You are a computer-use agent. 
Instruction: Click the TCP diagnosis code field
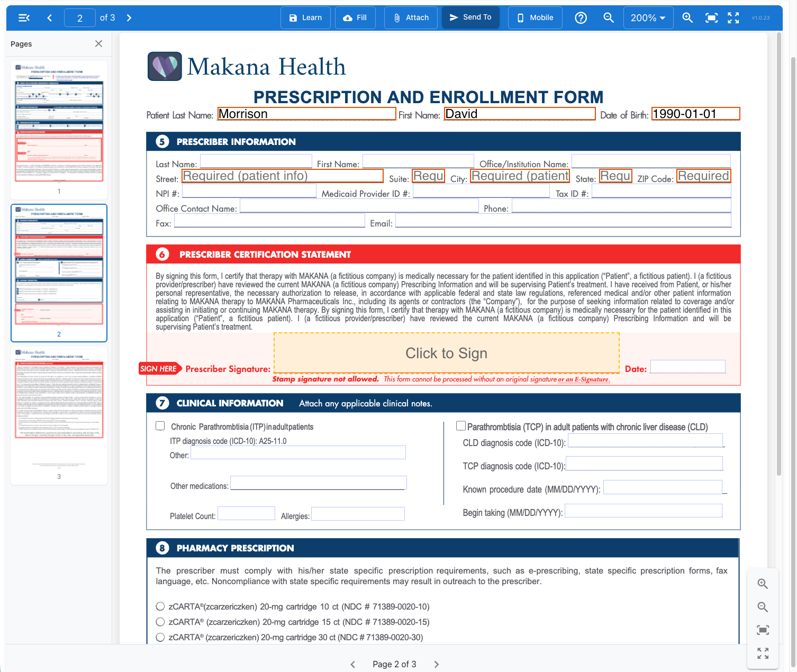(x=645, y=464)
